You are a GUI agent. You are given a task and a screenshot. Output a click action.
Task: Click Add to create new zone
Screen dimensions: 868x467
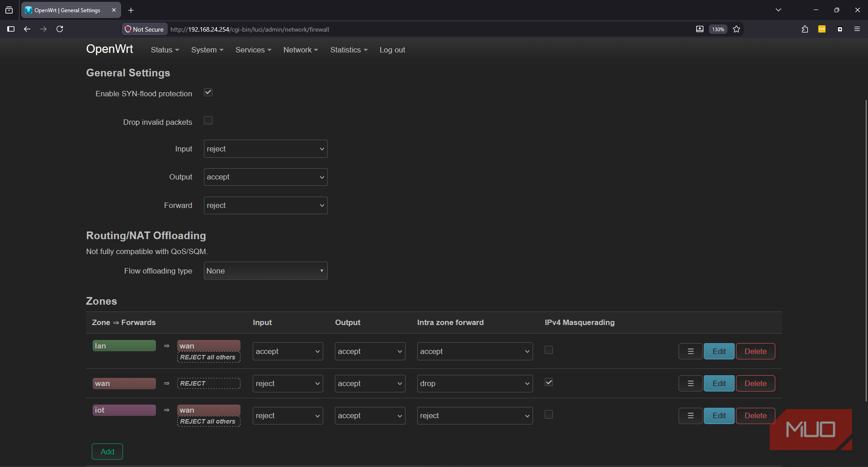[107, 452]
